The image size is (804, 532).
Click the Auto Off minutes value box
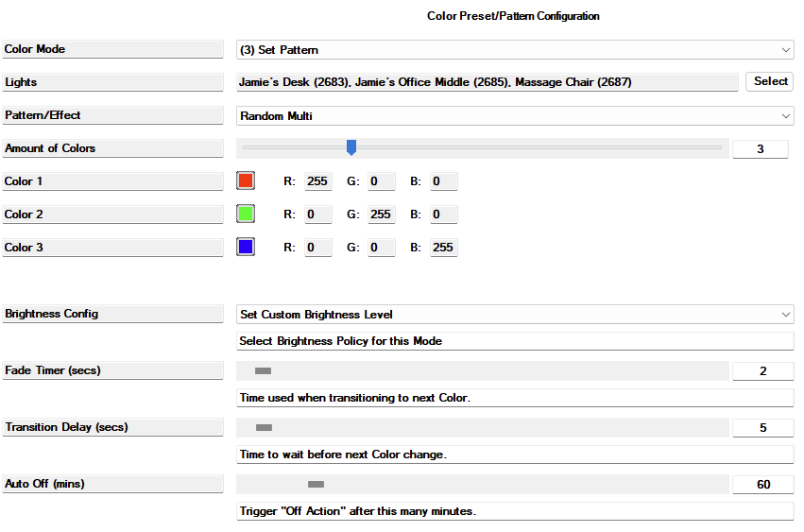coord(762,485)
